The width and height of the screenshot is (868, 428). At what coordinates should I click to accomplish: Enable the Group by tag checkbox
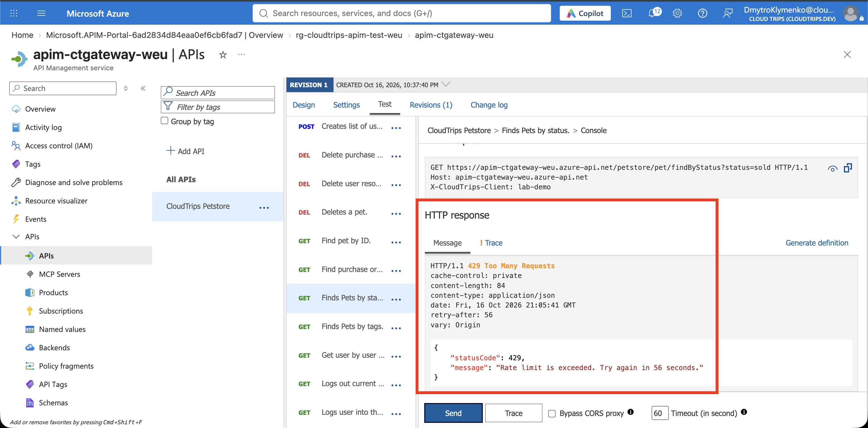click(164, 120)
